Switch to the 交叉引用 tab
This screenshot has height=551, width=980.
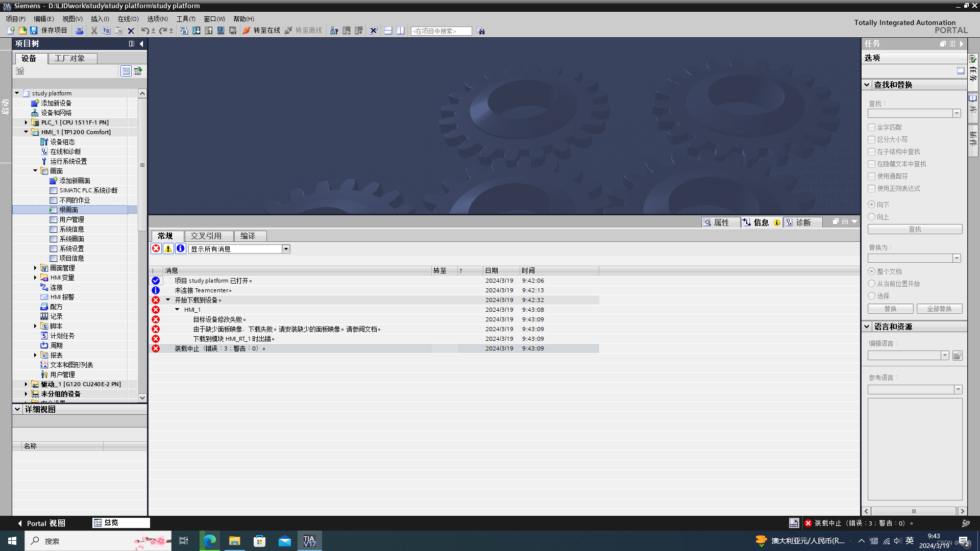(x=206, y=236)
